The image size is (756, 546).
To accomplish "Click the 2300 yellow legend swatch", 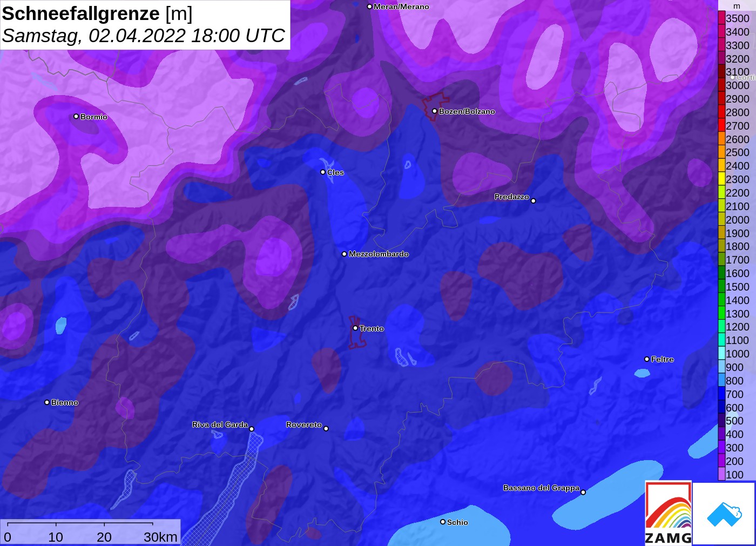I will tap(721, 179).
